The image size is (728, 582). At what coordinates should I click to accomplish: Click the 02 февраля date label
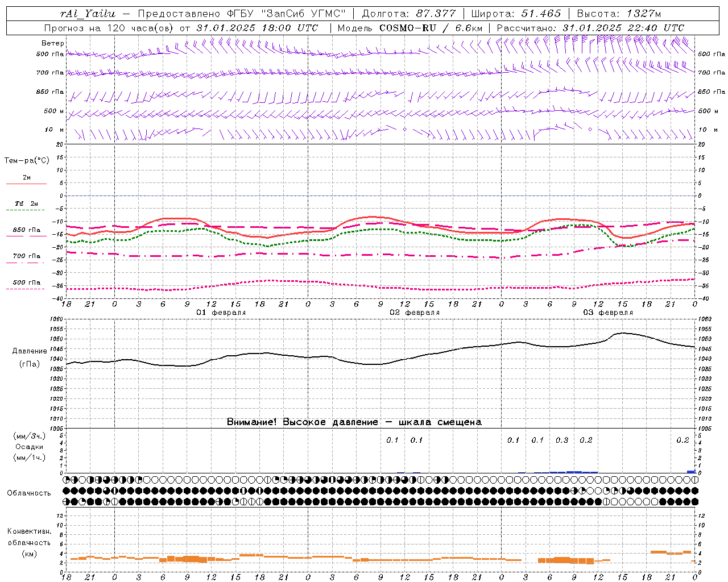point(415,313)
